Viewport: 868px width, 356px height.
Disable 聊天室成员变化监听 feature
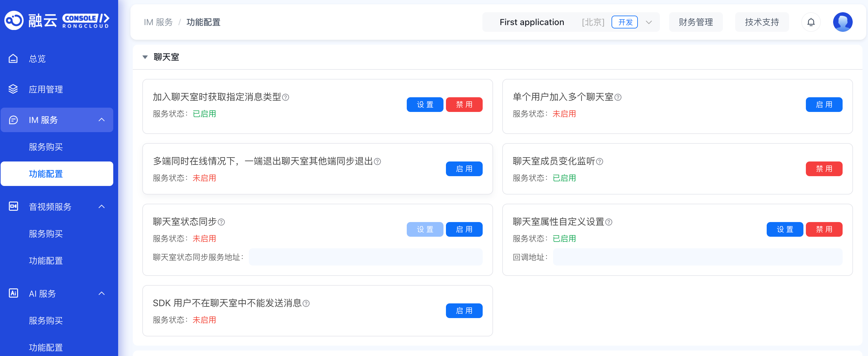coord(824,169)
